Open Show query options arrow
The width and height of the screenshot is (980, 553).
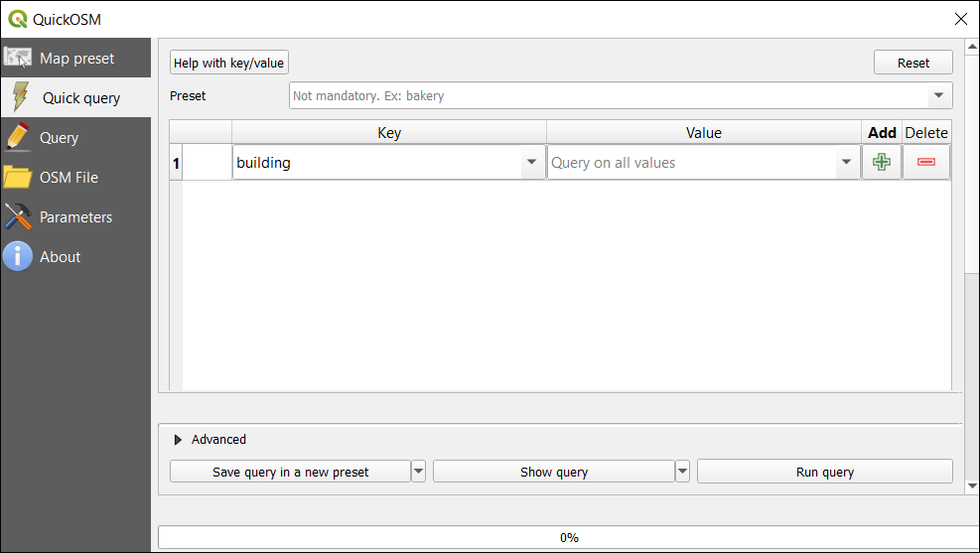point(682,472)
